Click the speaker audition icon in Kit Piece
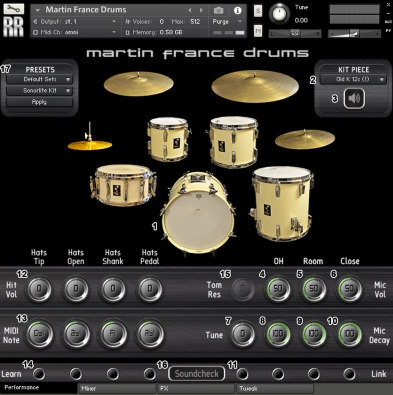This screenshot has height=395, width=393. pyautogui.click(x=354, y=98)
